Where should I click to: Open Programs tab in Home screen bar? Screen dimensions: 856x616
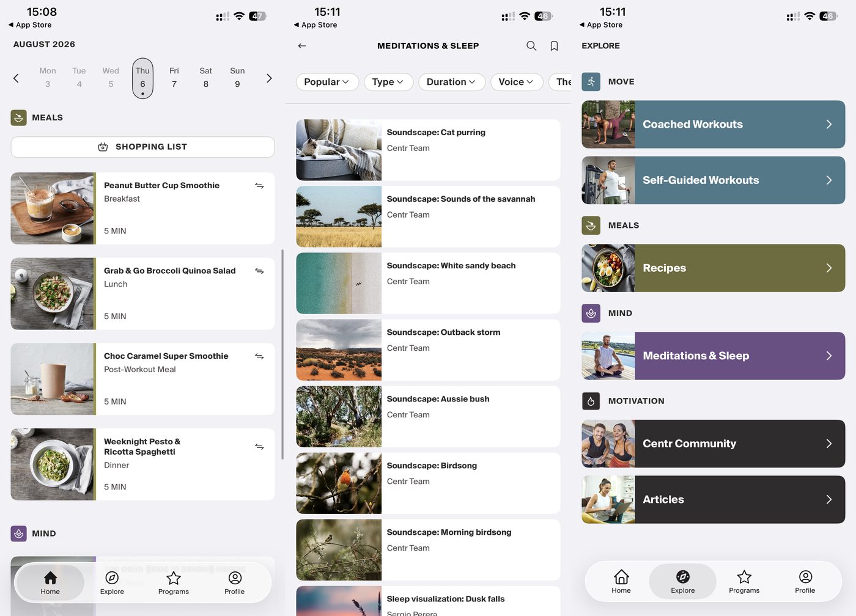pyautogui.click(x=174, y=583)
